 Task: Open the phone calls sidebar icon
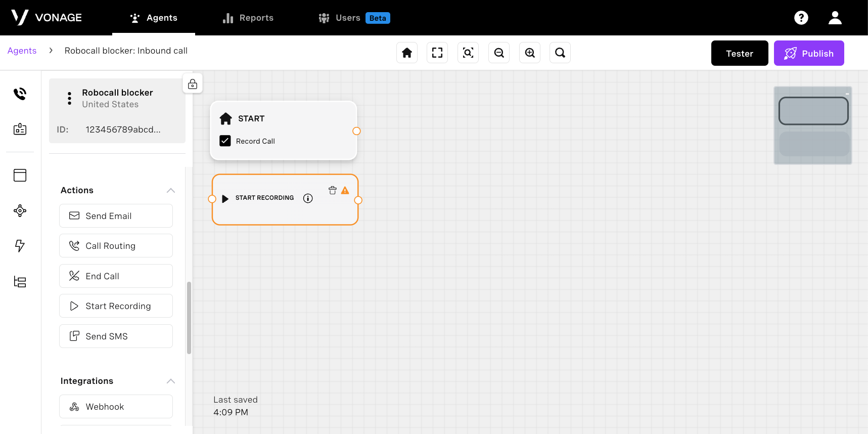click(20, 94)
